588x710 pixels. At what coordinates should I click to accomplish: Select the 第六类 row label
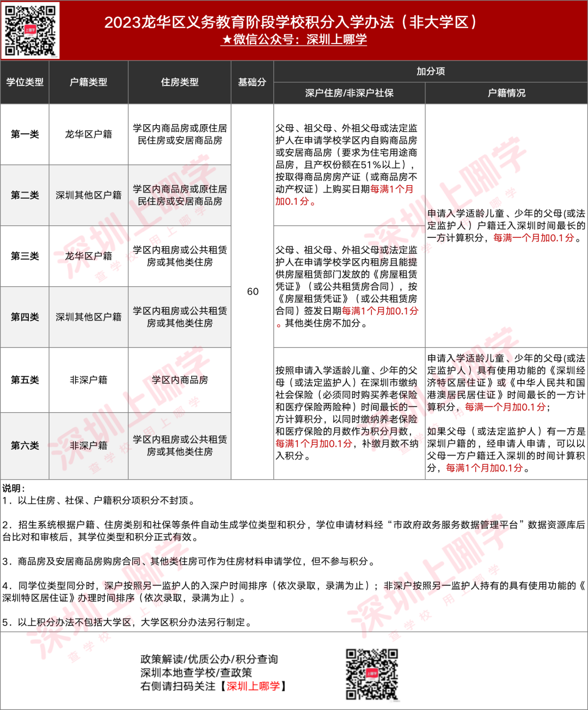[25, 445]
